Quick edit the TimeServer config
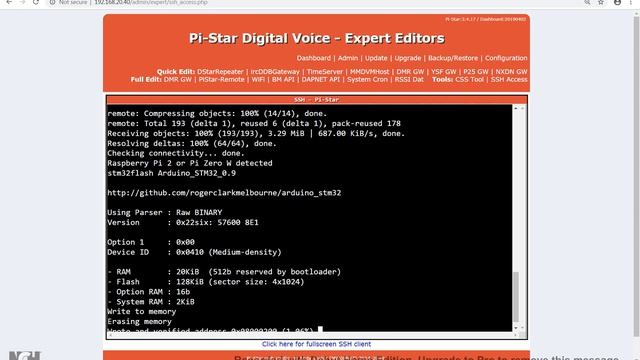The width and height of the screenshot is (640, 360). [325, 71]
